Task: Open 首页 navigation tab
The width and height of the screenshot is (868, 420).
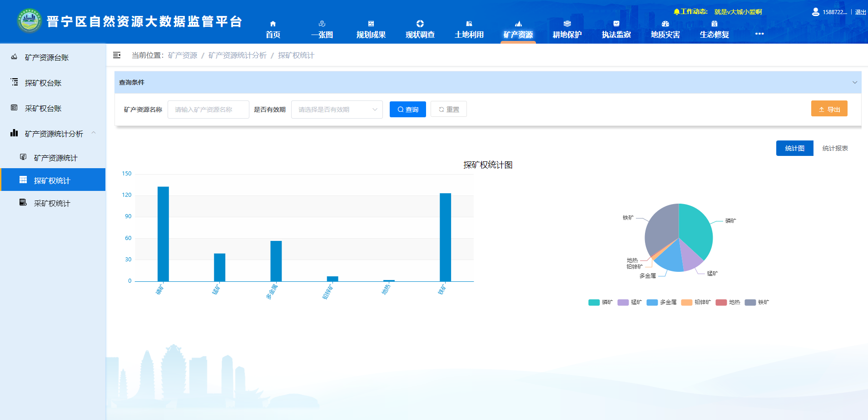Action: [x=273, y=35]
